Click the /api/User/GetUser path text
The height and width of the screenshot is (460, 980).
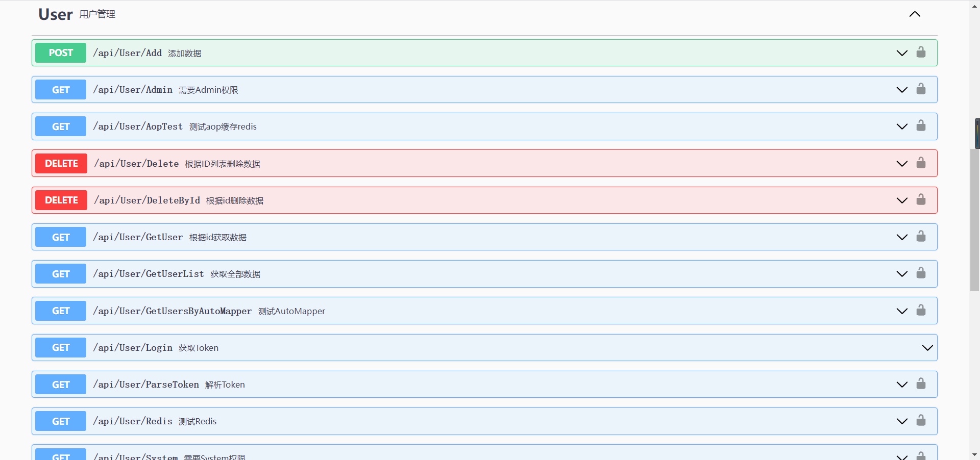138,237
